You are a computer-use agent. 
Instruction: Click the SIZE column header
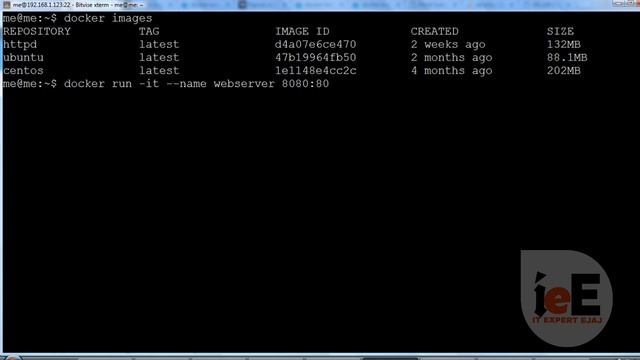560,31
